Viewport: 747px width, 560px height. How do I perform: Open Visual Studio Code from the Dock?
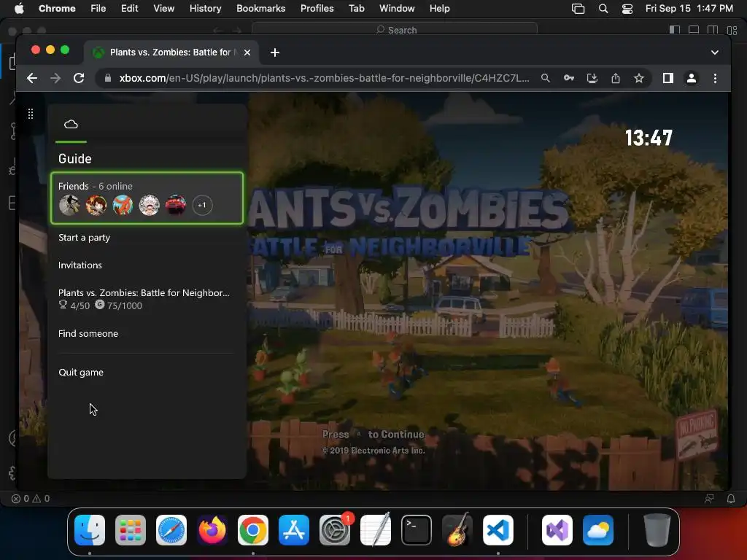(x=498, y=530)
